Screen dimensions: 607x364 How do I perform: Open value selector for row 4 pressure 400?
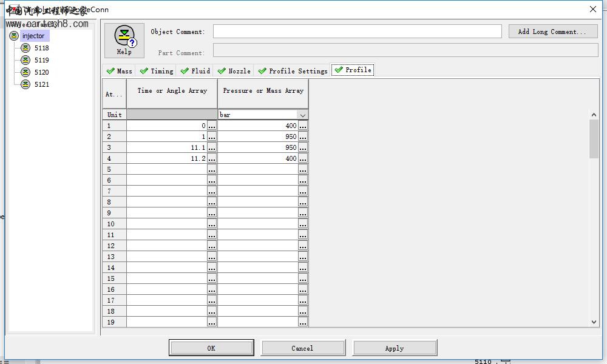(x=303, y=158)
